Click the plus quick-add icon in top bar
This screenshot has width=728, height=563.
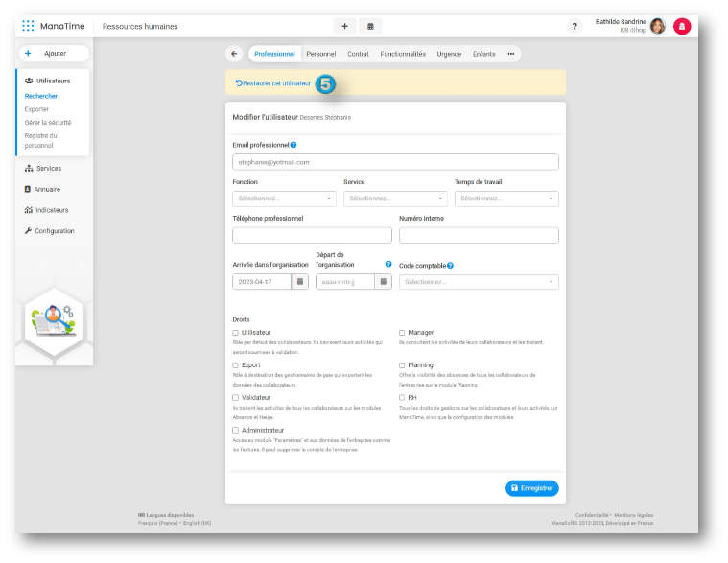pyautogui.click(x=344, y=27)
